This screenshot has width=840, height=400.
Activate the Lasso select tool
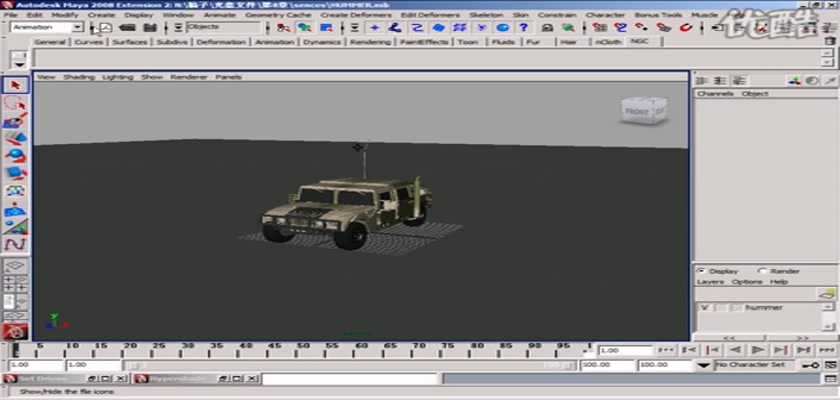pos(16,103)
